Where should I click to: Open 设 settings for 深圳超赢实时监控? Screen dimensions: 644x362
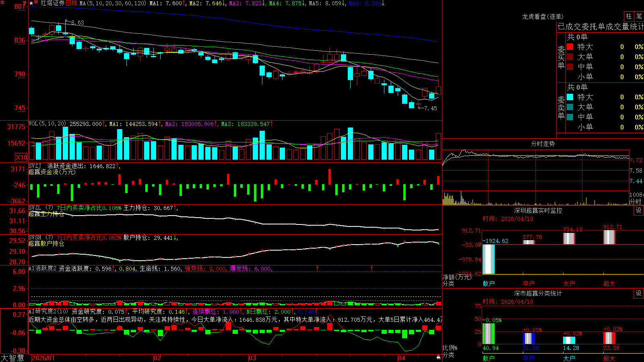click(x=639, y=210)
